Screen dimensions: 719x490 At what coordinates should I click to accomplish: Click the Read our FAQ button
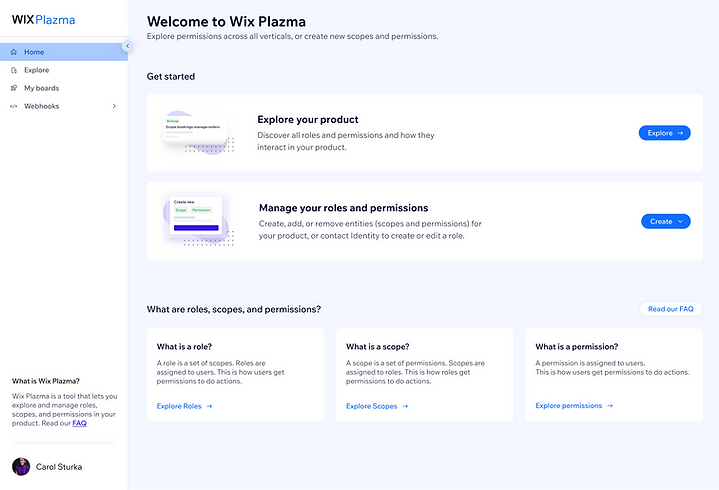[x=670, y=309]
